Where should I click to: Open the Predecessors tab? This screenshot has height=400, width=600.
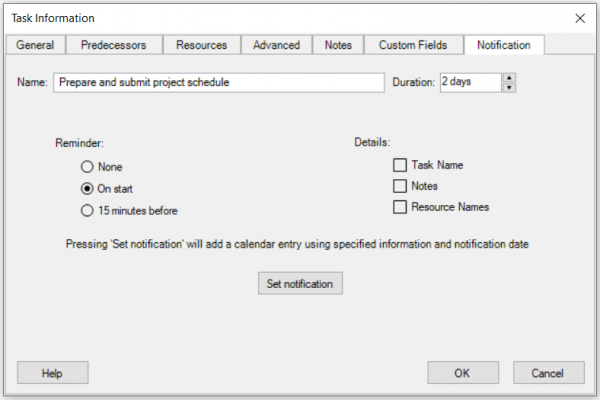tap(114, 45)
